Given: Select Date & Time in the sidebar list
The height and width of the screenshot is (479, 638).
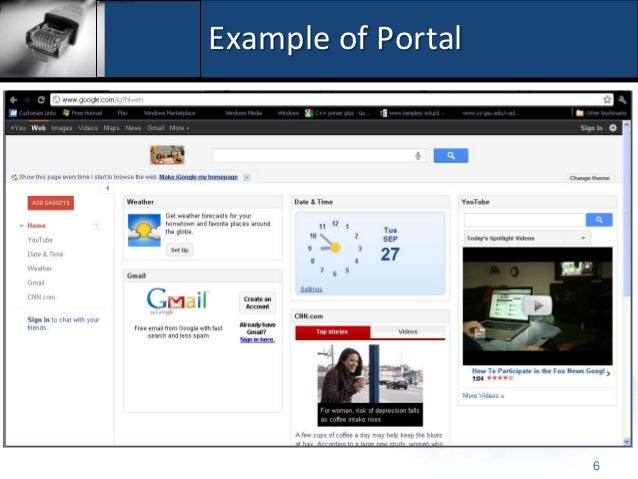Looking at the screenshot, I should pyautogui.click(x=45, y=254).
